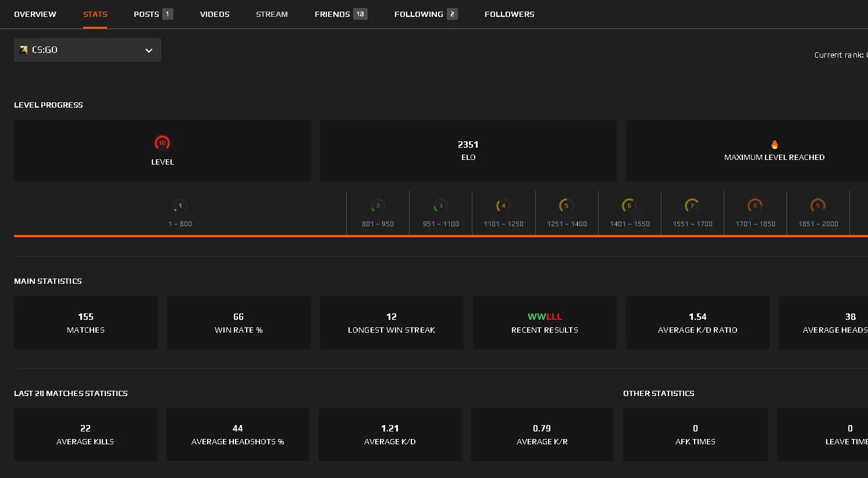Click the 155 Matches stat card

click(86, 323)
